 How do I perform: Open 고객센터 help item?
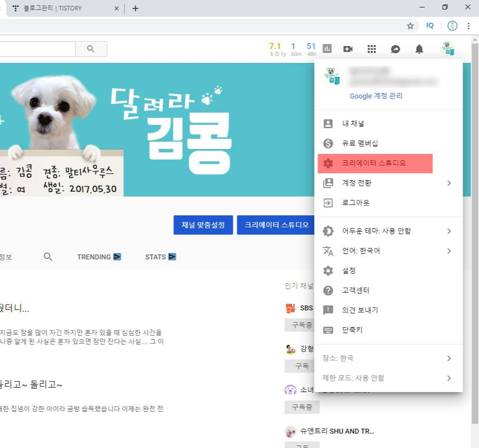pyautogui.click(x=388, y=290)
